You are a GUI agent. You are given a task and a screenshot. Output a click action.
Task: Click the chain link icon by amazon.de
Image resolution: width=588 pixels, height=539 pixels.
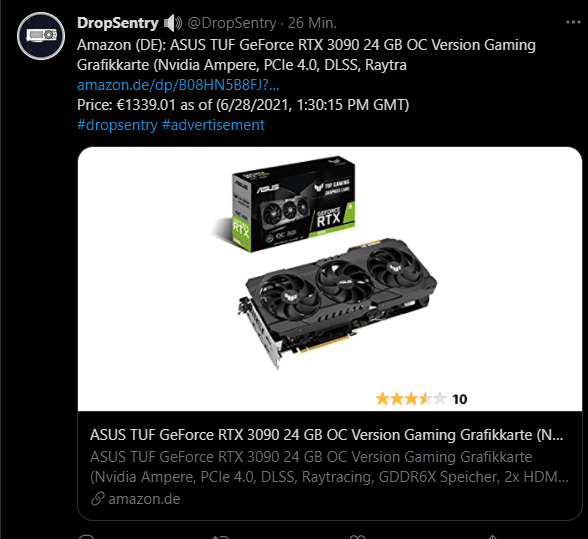click(x=98, y=499)
